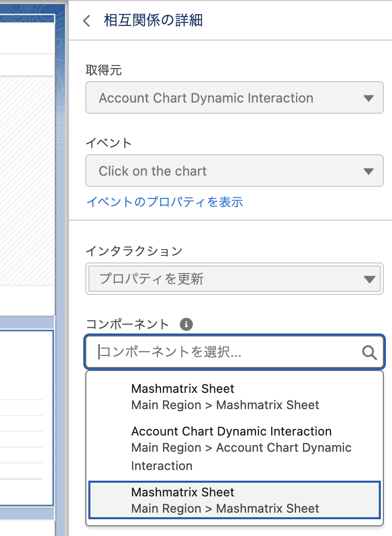Expand the プロパティを更新 interaction combobox
This screenshot has height=536, width=392.
(x=234, y=279)
